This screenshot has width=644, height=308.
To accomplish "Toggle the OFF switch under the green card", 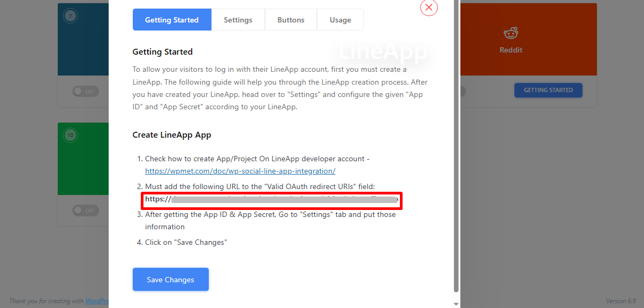I will [x=86, y=211].
